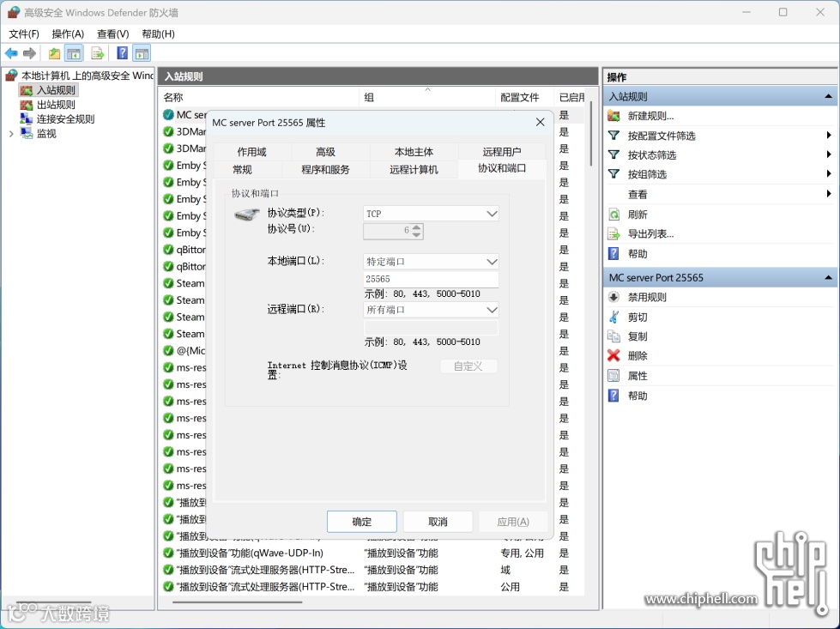This screenshot has height=629, width=840.
Task: Click the 取消 button
Action: point(438,522)
